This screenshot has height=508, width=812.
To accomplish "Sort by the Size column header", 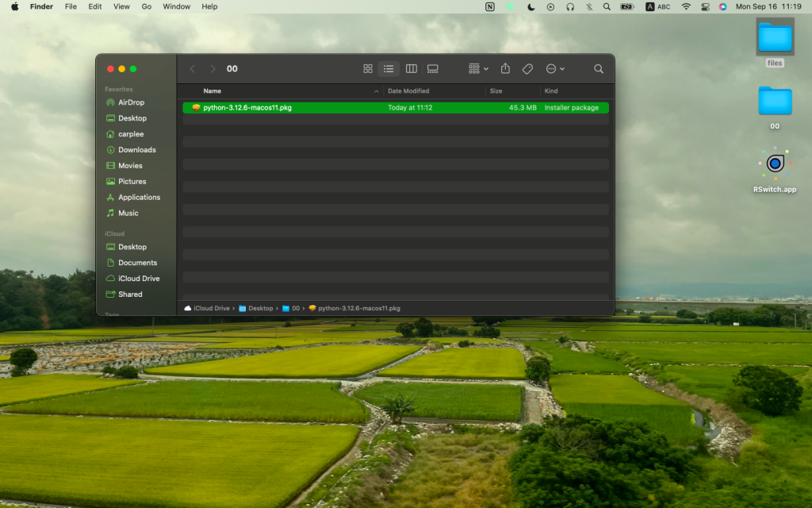I will pyautogui.click(x=496, y=91).
